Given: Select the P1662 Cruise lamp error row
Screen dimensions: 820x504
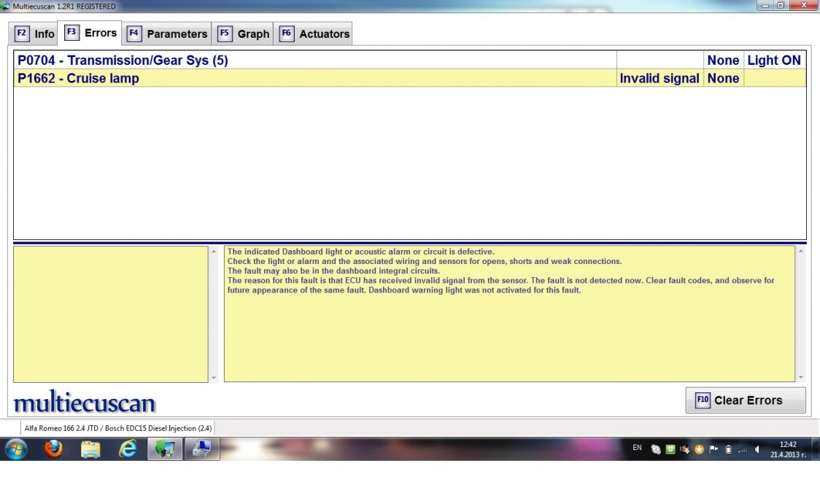Looking at the screenshot, I should point(314,78).
